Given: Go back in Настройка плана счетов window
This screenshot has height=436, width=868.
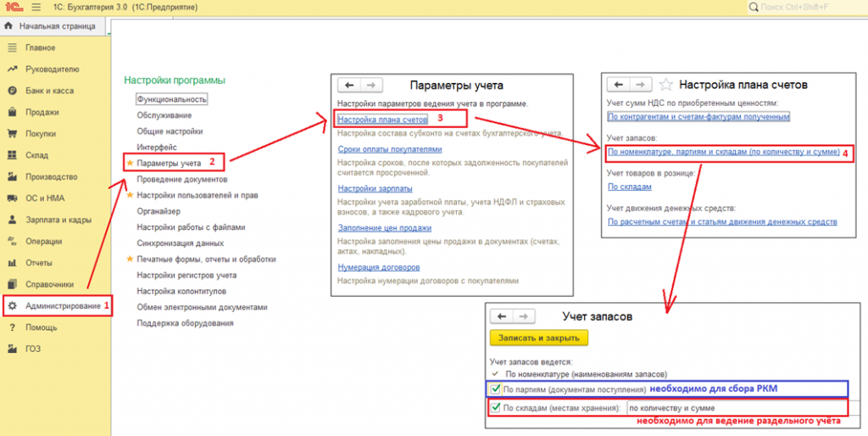Looking at the screenshot, I should pyautogui.click(x=618, y=84).
